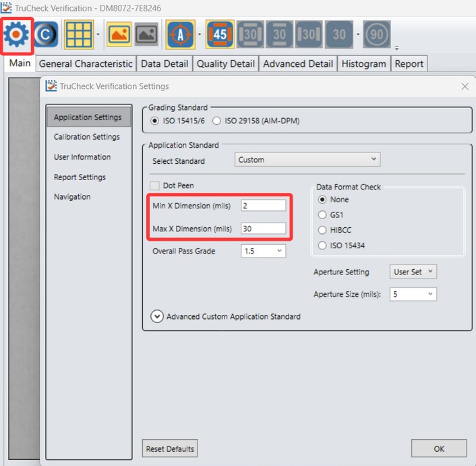
Task: Select the circled 90 lighting icon
Action: click(377, 34)
